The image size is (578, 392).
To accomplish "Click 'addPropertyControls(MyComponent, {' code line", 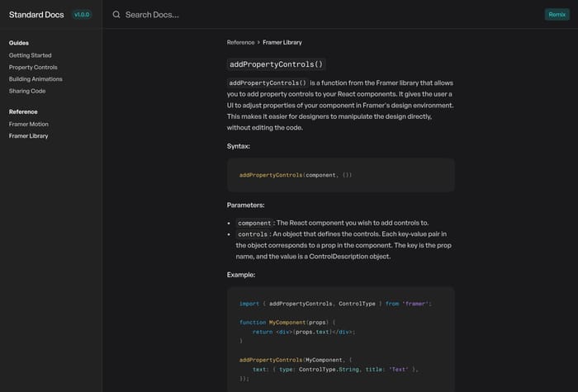I will pos(296,360).
